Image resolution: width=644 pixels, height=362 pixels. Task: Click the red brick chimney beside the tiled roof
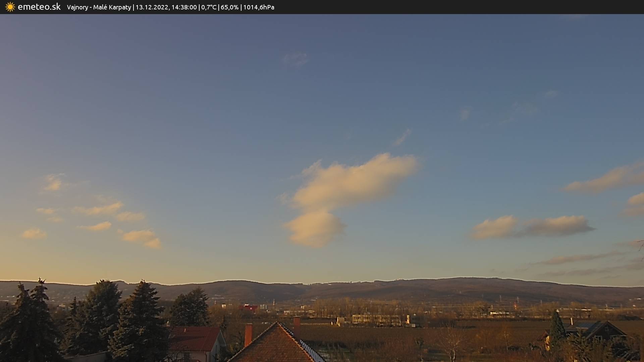click(248, 335)
